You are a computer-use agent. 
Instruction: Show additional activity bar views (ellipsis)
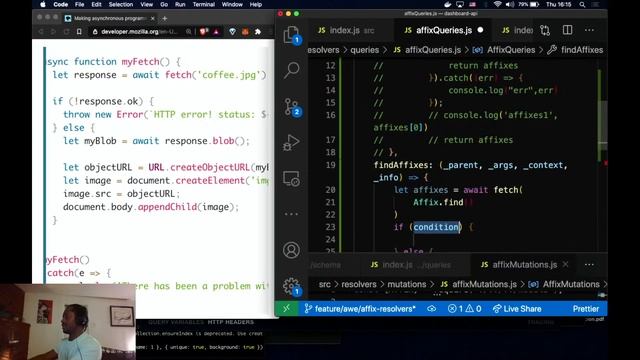point(291,214)
